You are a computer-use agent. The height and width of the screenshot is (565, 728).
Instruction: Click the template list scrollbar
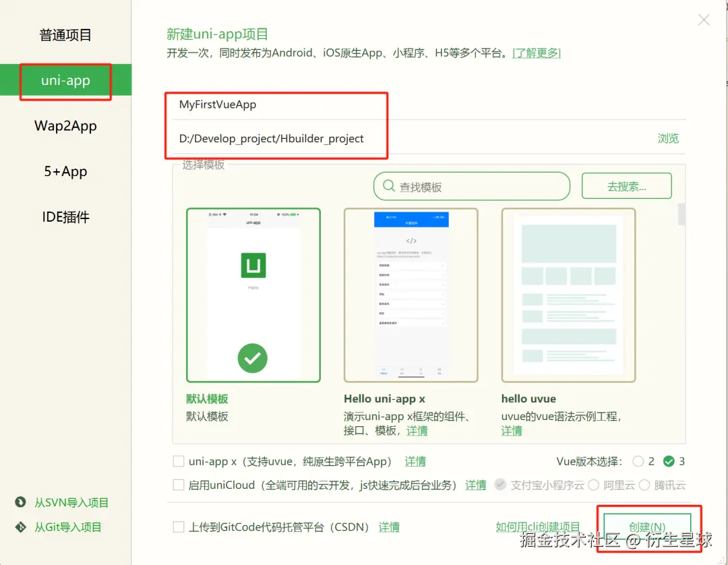(681, 214)
